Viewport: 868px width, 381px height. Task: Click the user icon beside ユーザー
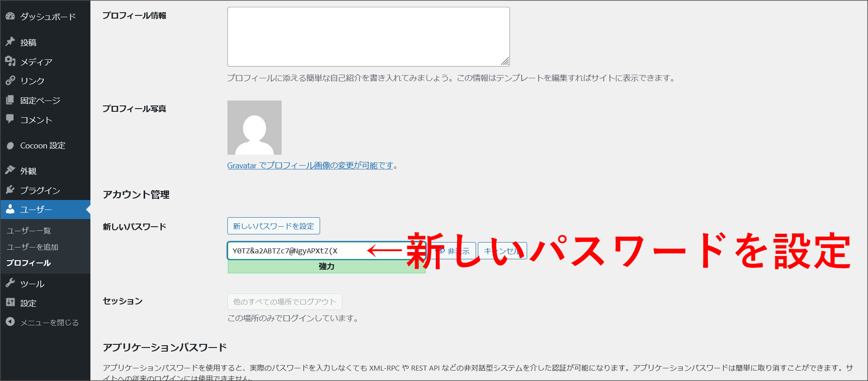pos(10,209)
